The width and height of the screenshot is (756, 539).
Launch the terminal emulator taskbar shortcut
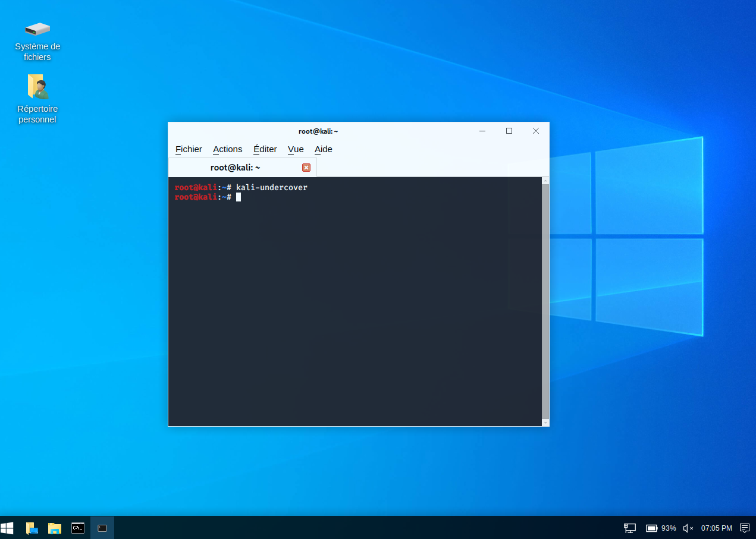(x=78, y=528)
